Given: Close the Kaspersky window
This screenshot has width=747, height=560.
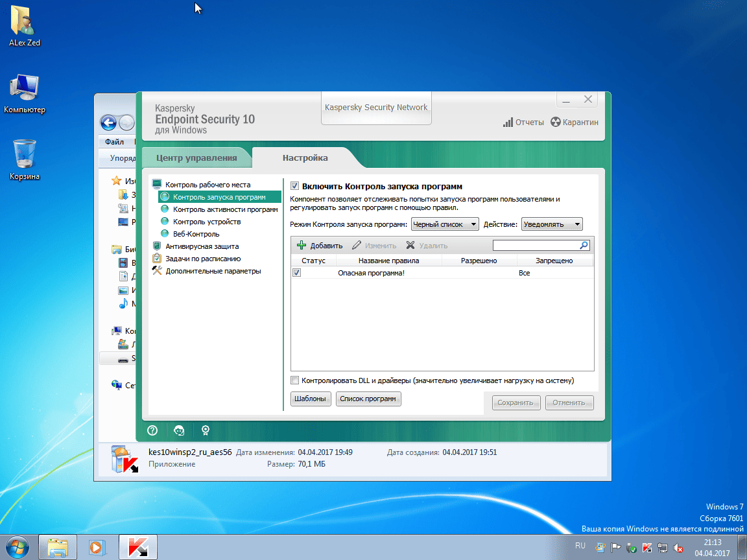Looking at the screenshot, I should tap(588, 100).
